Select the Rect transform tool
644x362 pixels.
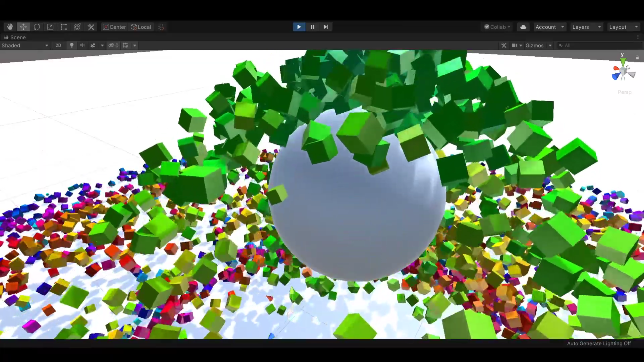64,27
